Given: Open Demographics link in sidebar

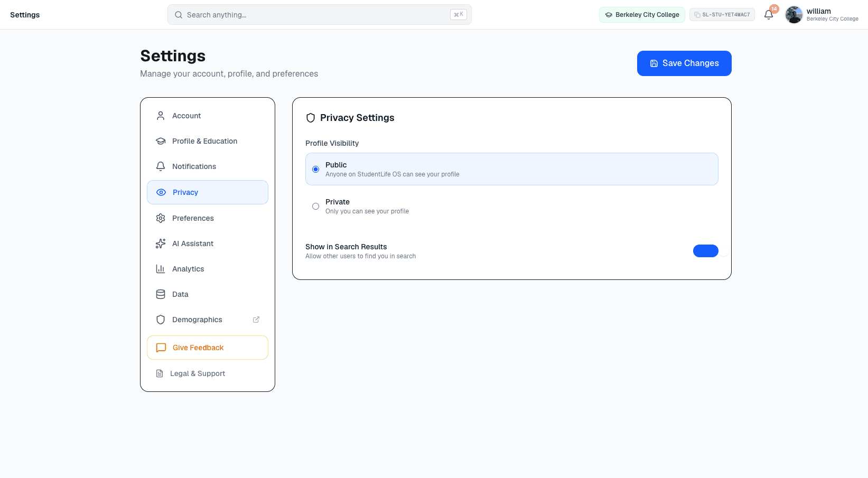Looking at the screenshot, I should click(208, 320).
